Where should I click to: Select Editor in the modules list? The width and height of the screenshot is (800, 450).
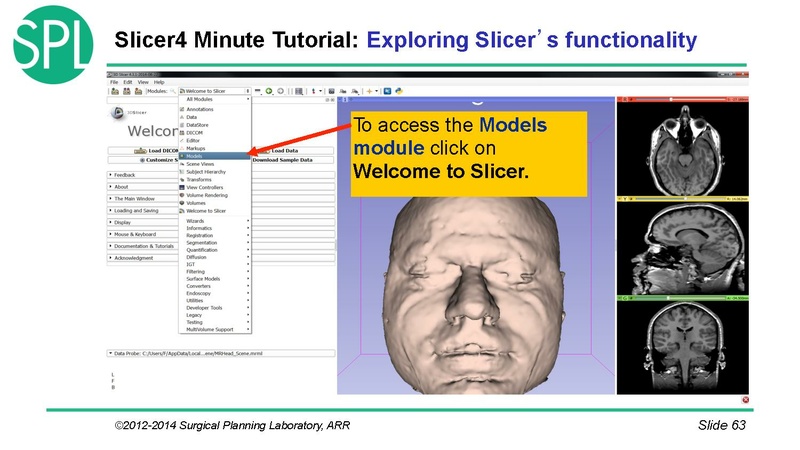click(x=215, y=141)
